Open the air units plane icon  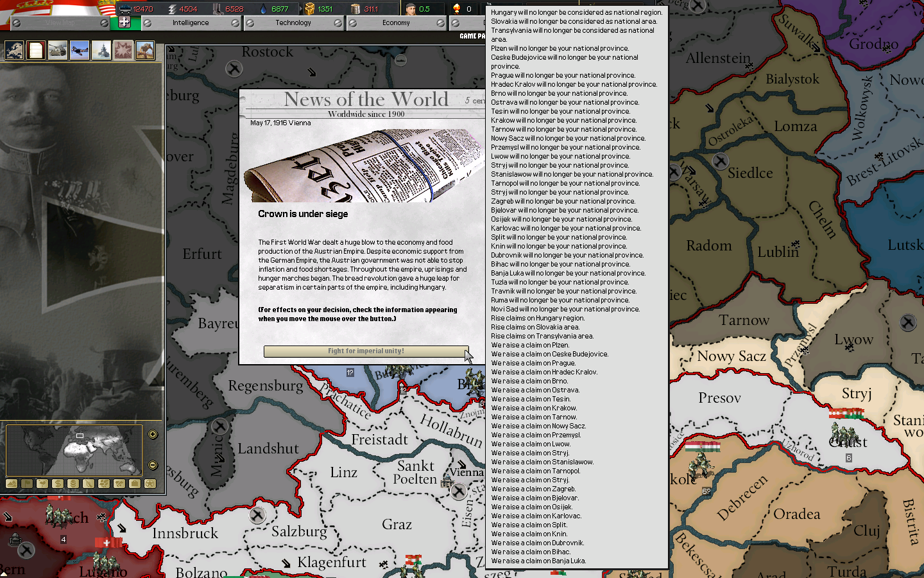pyautogui.click(x=80, y=50)
